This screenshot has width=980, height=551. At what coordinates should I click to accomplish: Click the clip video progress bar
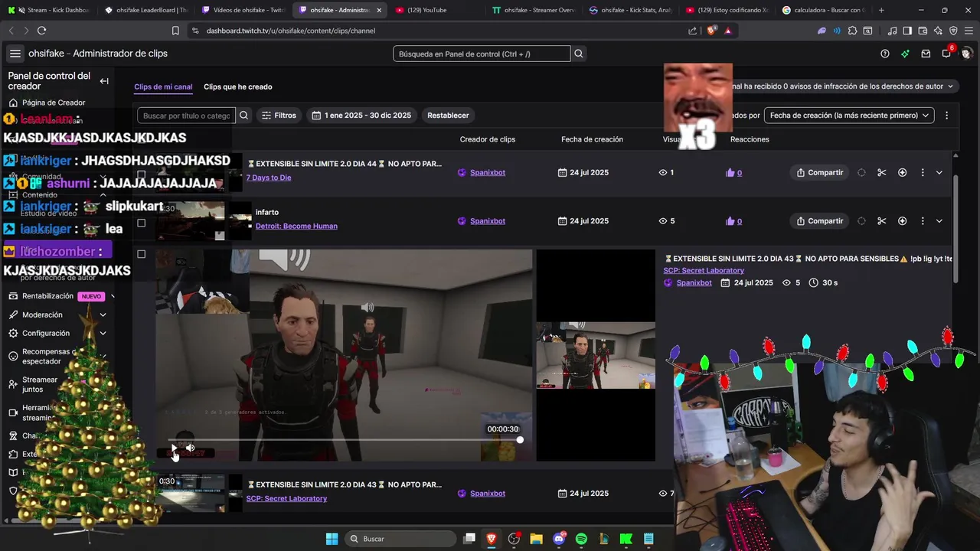345,440
